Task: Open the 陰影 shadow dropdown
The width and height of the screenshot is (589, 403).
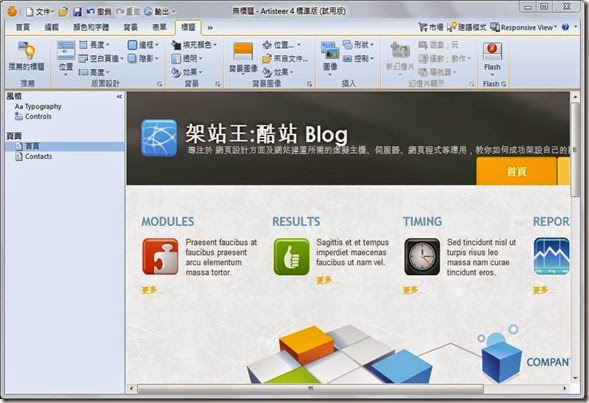Action: (143, 59)
